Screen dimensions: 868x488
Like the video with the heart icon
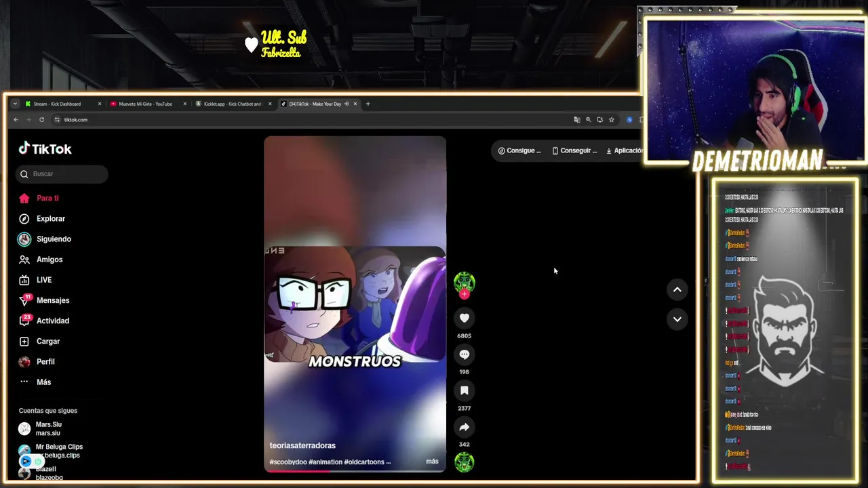[x=465, y=318]
